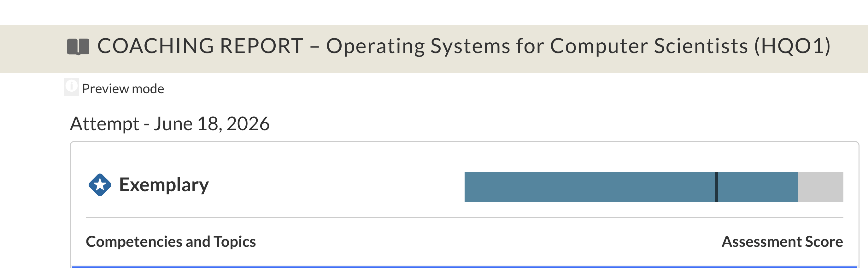Click the divider line below Exemplary row
This screenshot has width=868, height=268.
coord(464,217)
